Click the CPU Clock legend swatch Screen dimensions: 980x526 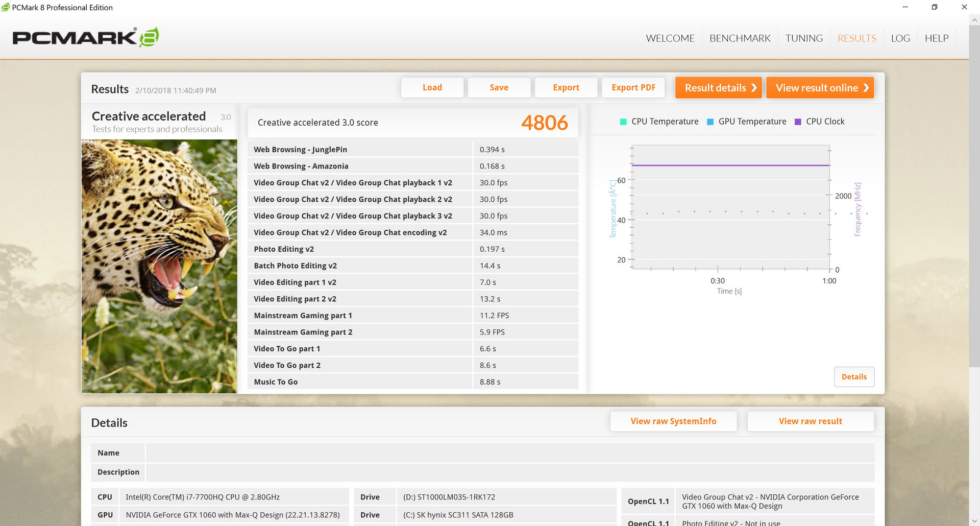click(x=798, y=122)
